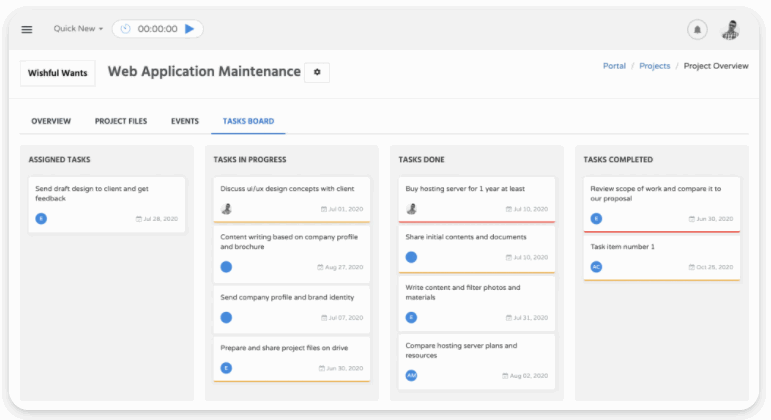Click assignee photo on 'Buy hosting server' card
The width and height of the screenshot is (771, 420).
pyautogui.click(x=412, y=209)
